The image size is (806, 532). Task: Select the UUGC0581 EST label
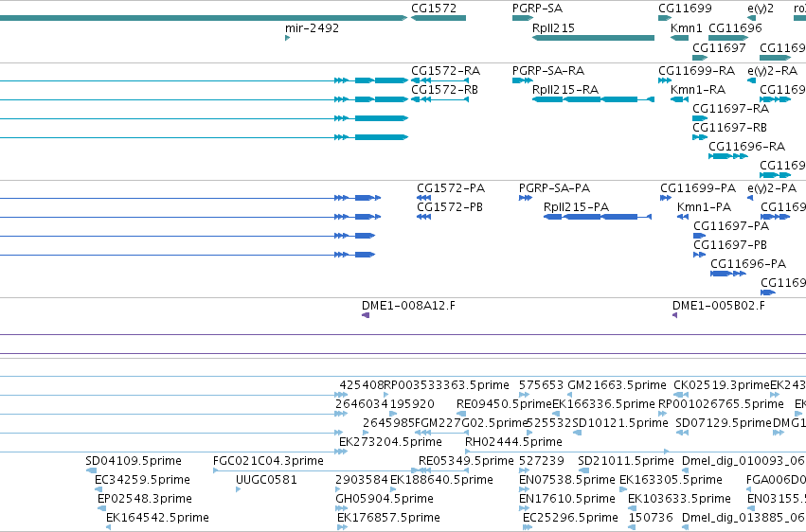coord(266,480)
